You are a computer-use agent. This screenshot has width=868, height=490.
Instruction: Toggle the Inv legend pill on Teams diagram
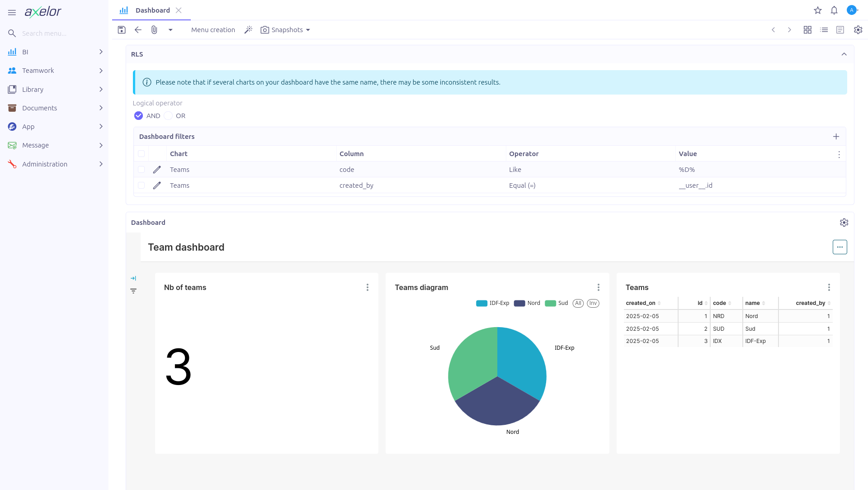tap(593, 303)
